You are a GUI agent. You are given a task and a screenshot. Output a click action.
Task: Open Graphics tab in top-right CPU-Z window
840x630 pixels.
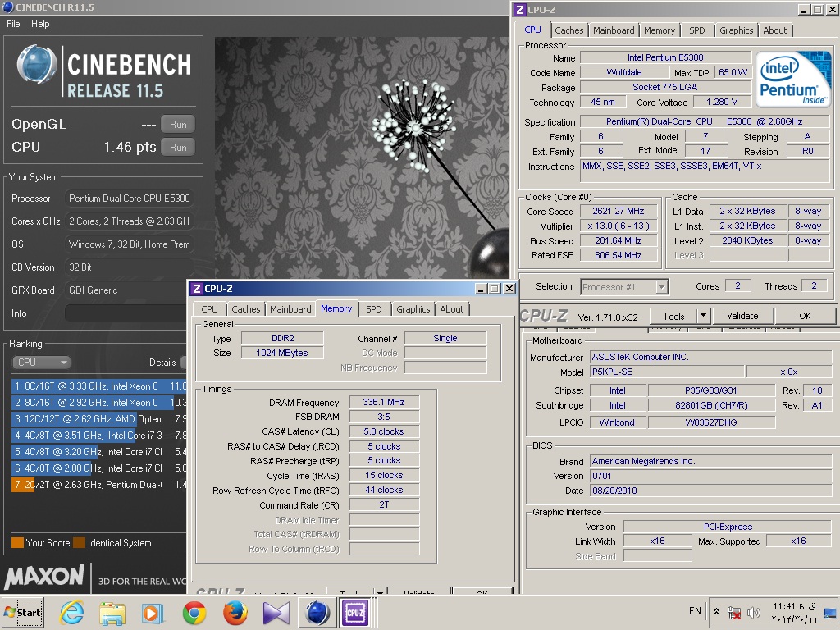click(x=736, y=30)
